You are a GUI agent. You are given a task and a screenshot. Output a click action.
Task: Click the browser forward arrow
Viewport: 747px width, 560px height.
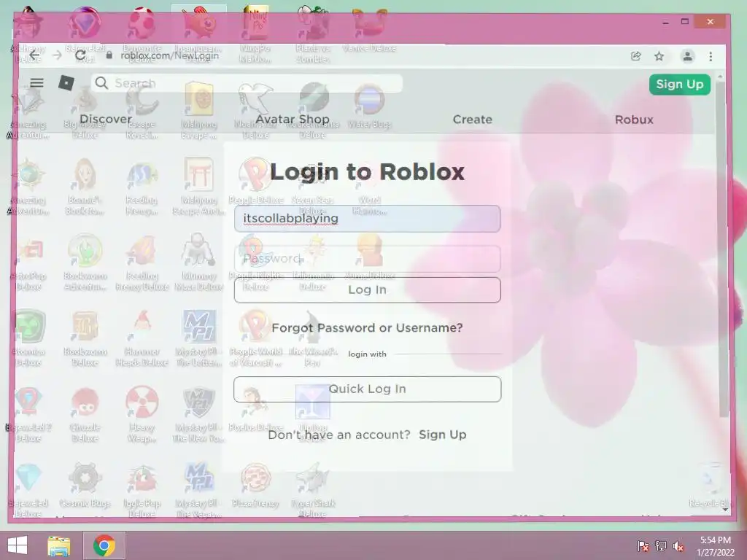tap(57, 55)
